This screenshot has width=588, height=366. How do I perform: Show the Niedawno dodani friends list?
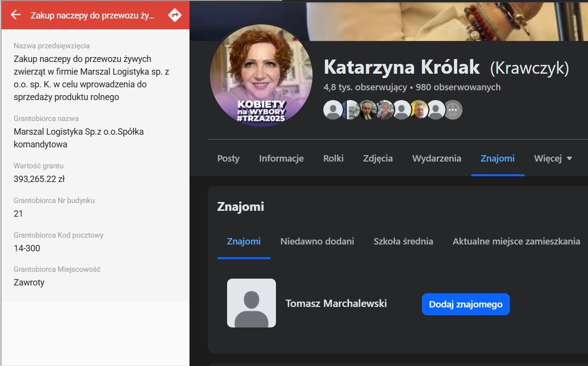click(317, 242)
